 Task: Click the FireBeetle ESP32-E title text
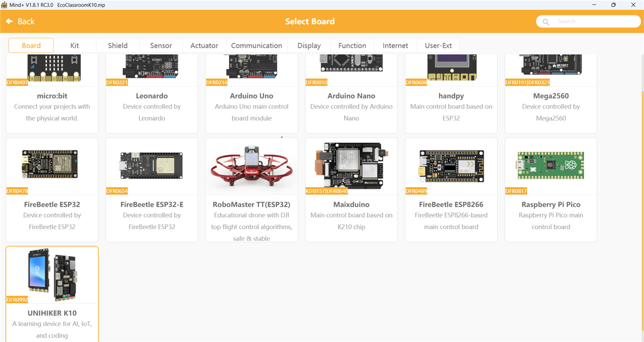152,204
